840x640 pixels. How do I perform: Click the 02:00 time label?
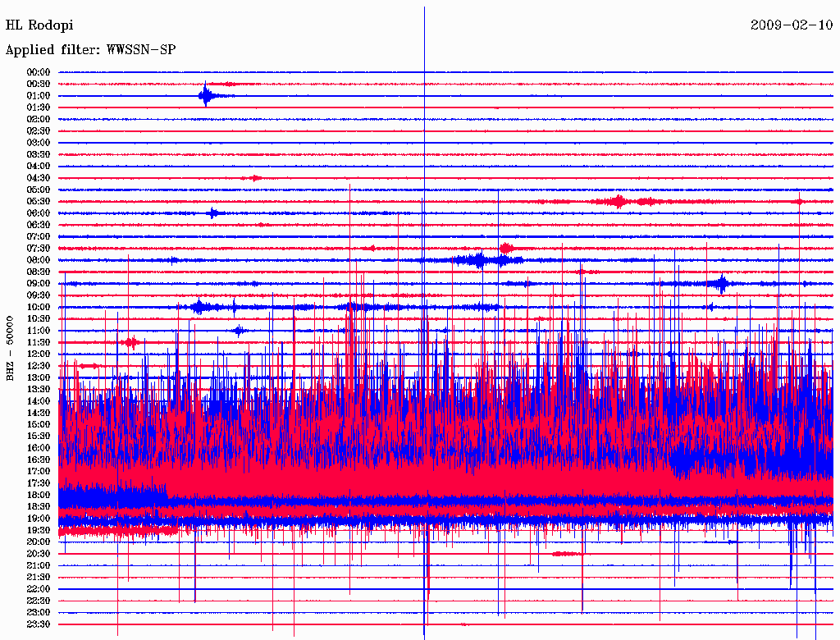point(39,119)
